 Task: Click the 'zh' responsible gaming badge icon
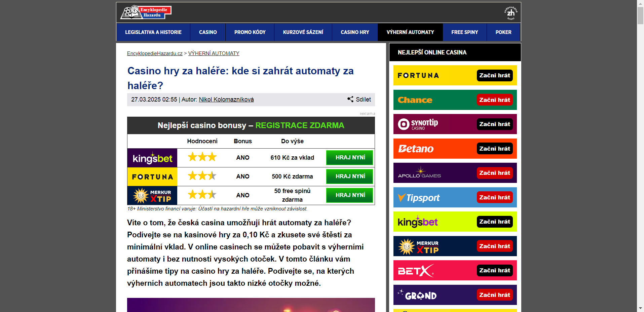coord(511,13)
